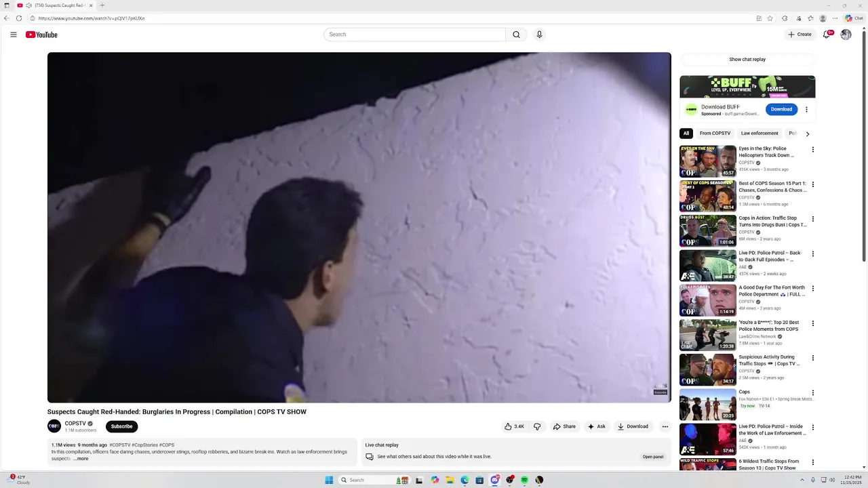The image size is (868, 488).
Task: Open Live PD Back-to-Back Full Episodes thumbnail
Action: click(708, 266)
